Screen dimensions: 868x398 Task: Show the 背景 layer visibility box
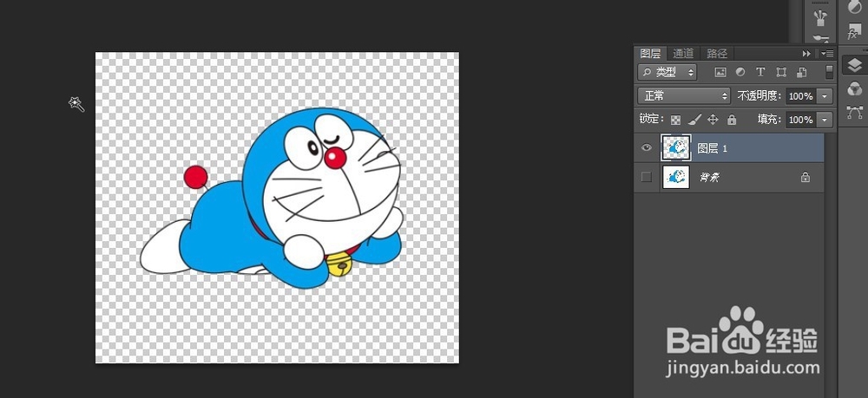coord(646,177)
